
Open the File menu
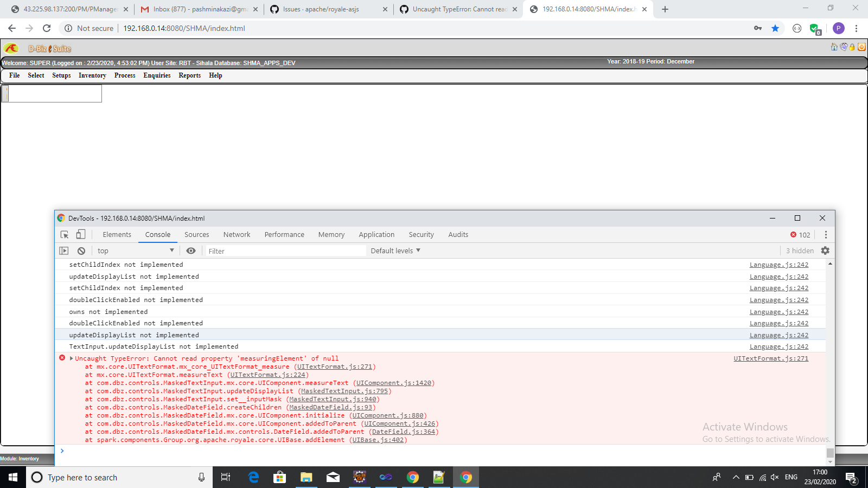coord(15,75)
